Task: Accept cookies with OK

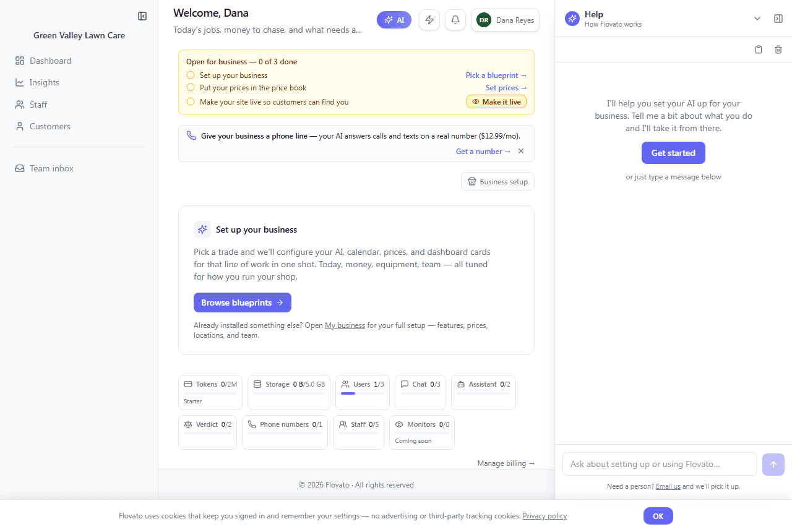Action: tap(658, 516)
